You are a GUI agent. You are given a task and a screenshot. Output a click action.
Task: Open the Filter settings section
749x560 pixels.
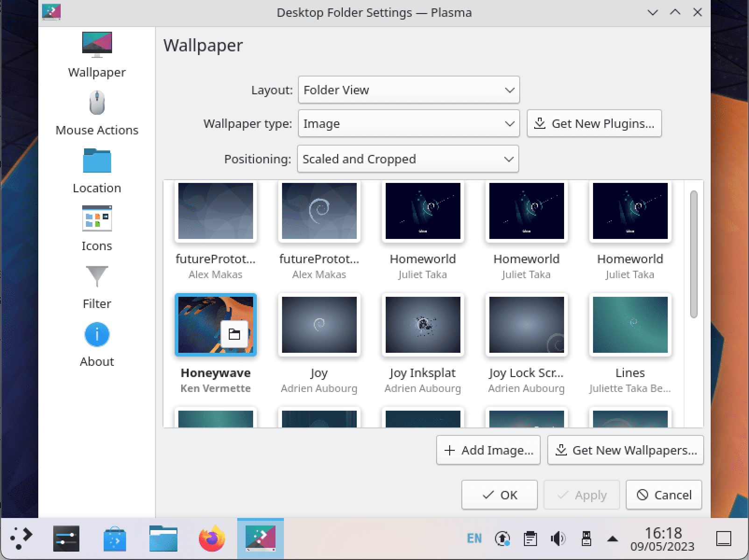[x=97, y=287]
